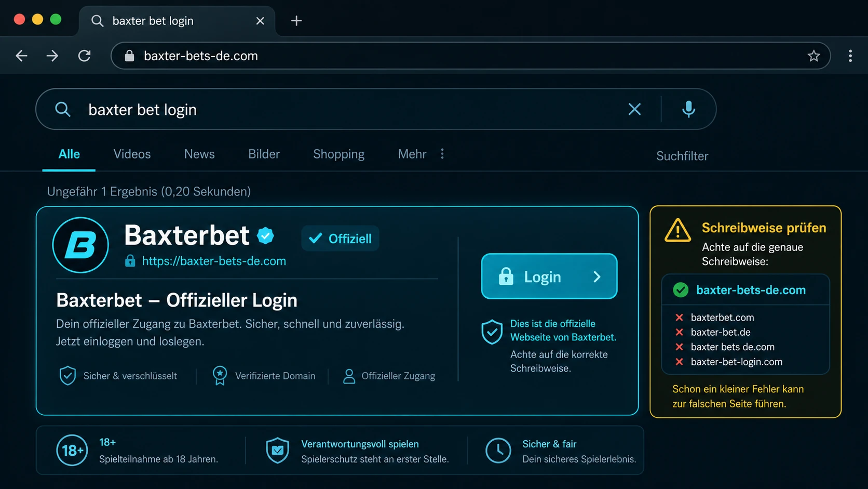Click the 'baxterbet.com' wrong spelling entry
868x489 pixels.
(722, 318)
